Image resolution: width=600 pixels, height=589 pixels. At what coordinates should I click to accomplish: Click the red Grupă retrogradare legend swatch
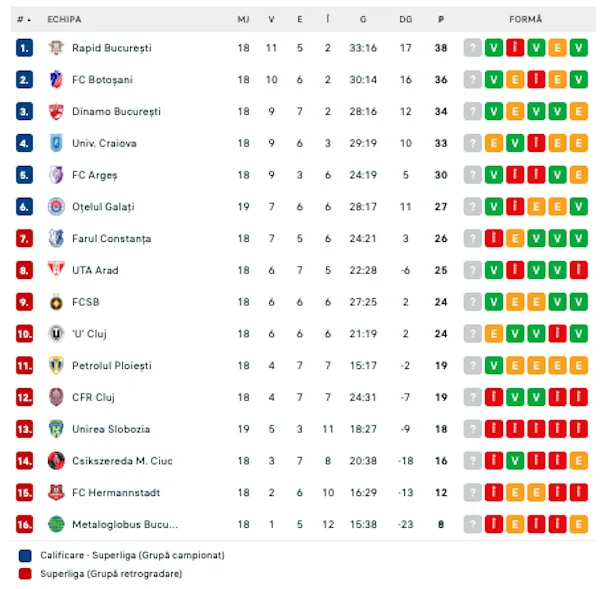25,574
